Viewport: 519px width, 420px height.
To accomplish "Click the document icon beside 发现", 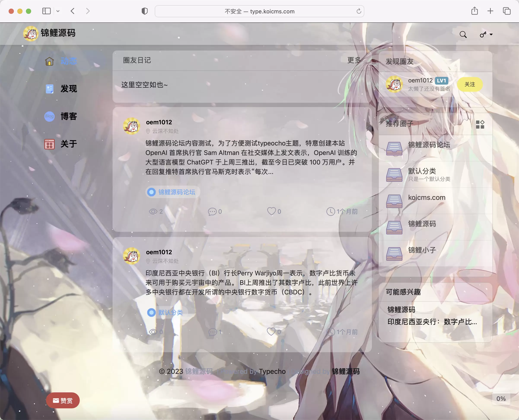I will tap(49, 89).
